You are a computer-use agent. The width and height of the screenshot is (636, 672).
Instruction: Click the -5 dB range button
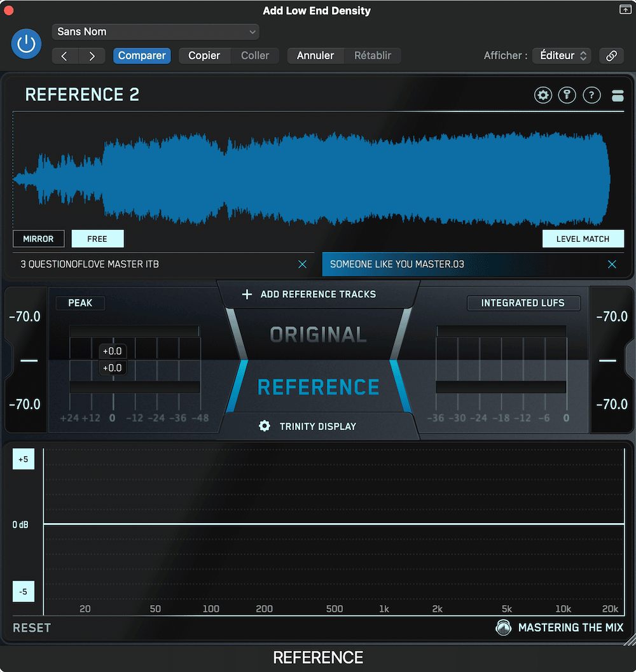(x=24, y=591)
